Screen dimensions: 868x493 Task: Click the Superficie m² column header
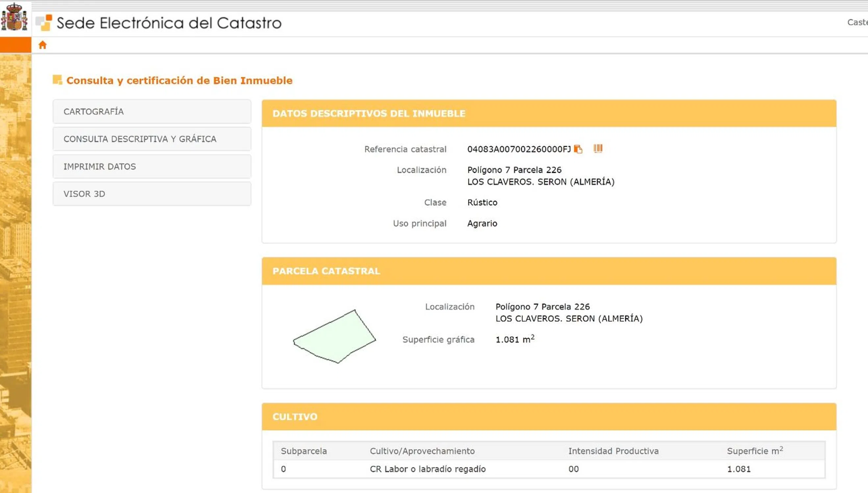[x=754, y=451]
